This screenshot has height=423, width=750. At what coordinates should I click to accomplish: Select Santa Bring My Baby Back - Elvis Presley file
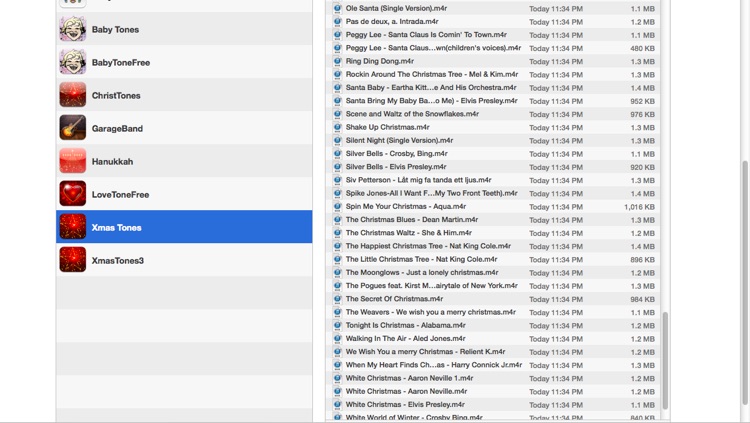tap(431, 100)
